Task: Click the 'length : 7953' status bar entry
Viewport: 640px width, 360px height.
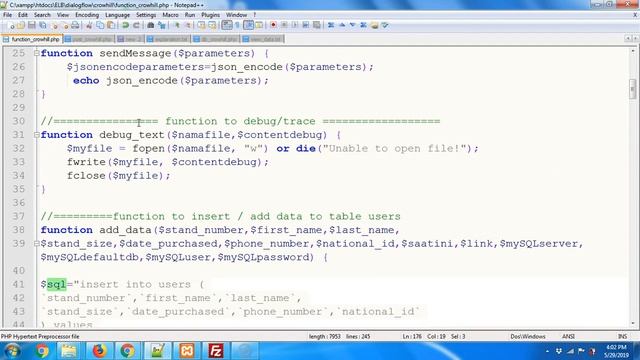Action: (x=324, y=336)
